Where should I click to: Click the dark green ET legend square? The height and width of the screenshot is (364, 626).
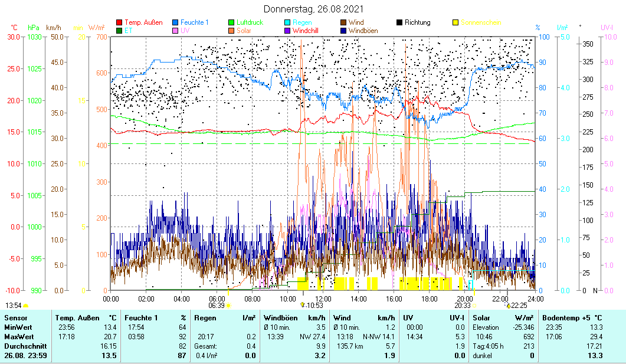click(120, 31)
